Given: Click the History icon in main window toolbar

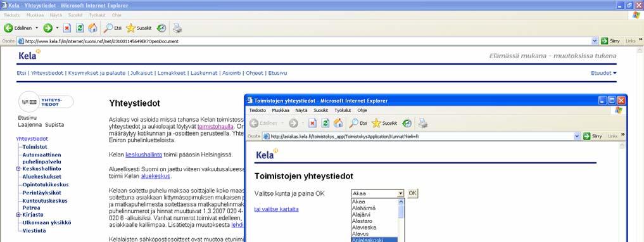Looking at the screenshot, I should click(161, 28).
